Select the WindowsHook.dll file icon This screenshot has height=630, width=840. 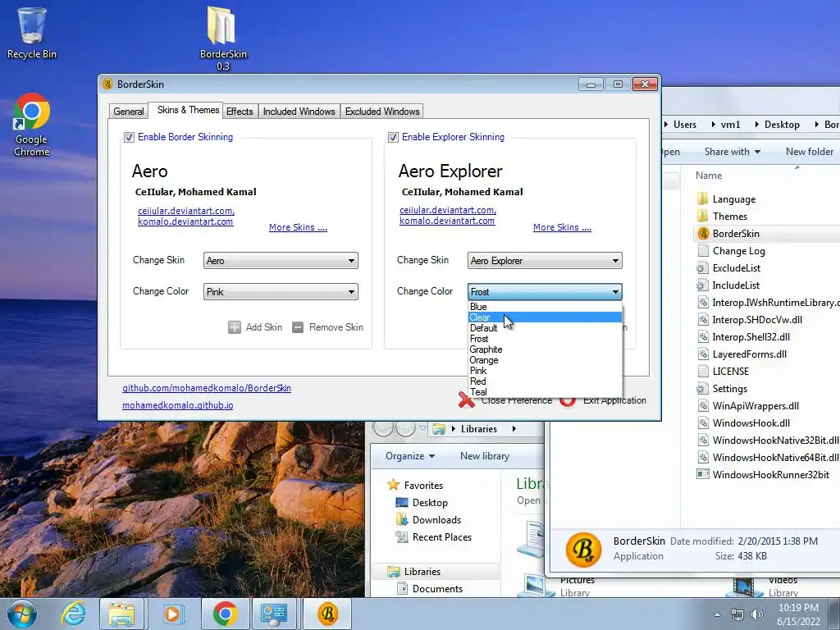(x=702, y=422)
